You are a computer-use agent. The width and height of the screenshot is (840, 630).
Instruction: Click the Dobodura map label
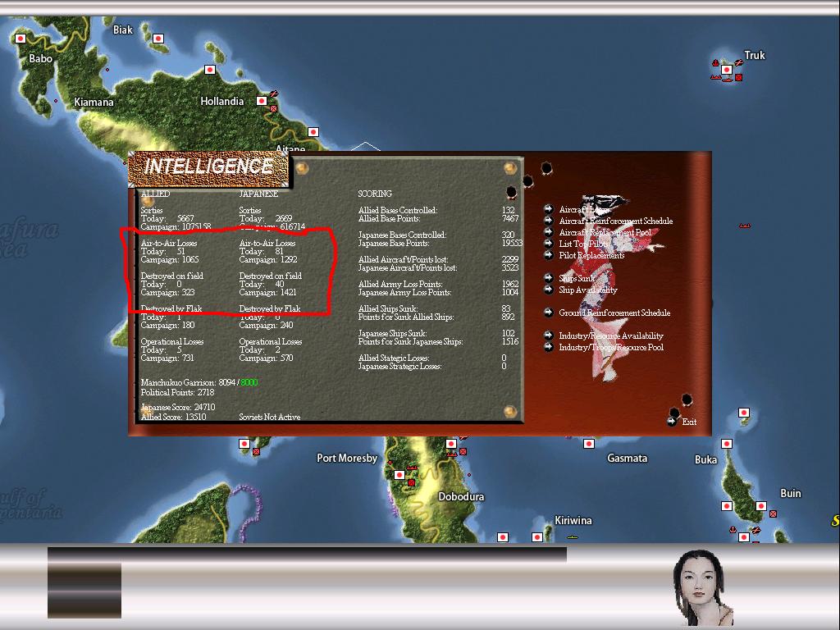(x=461, y=496)
